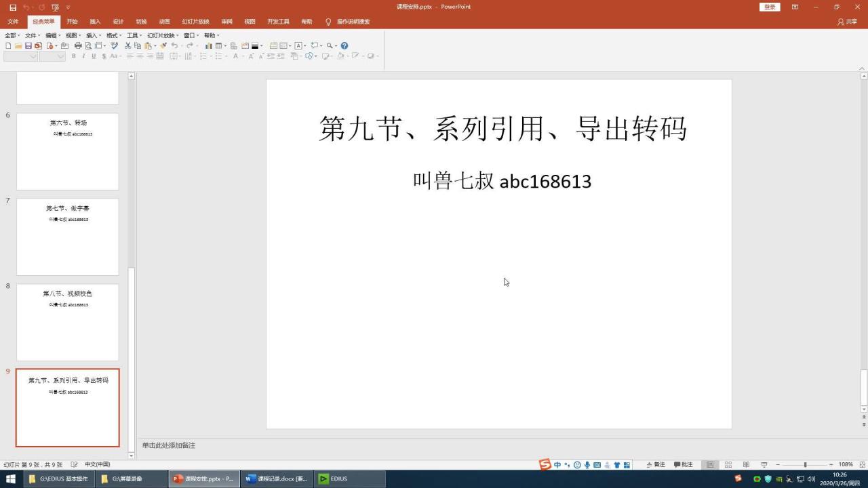Screen dimensions: 868x488
Task: Click the Save icon
Action: [x=27, y=45]
